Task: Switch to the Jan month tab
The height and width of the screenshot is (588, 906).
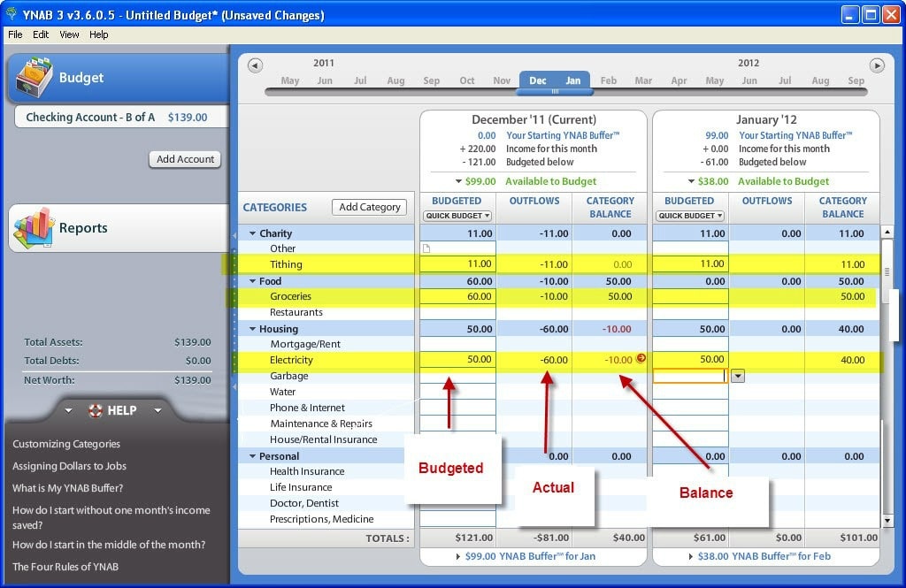Action: point(573,80)
